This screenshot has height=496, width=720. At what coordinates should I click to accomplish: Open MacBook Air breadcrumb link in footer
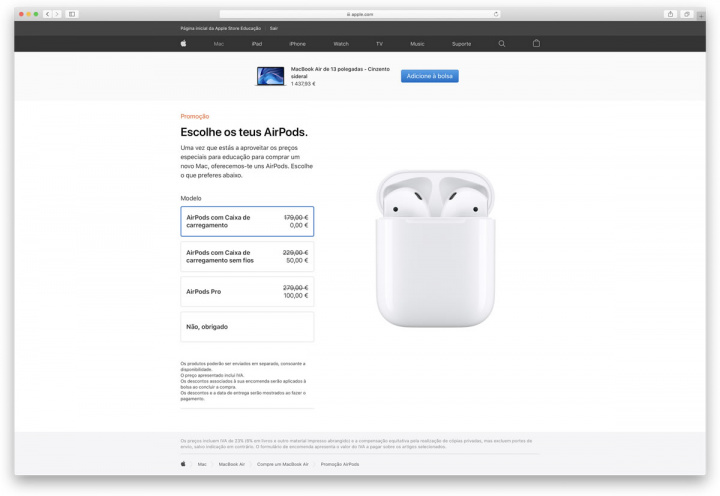point(231,464)
